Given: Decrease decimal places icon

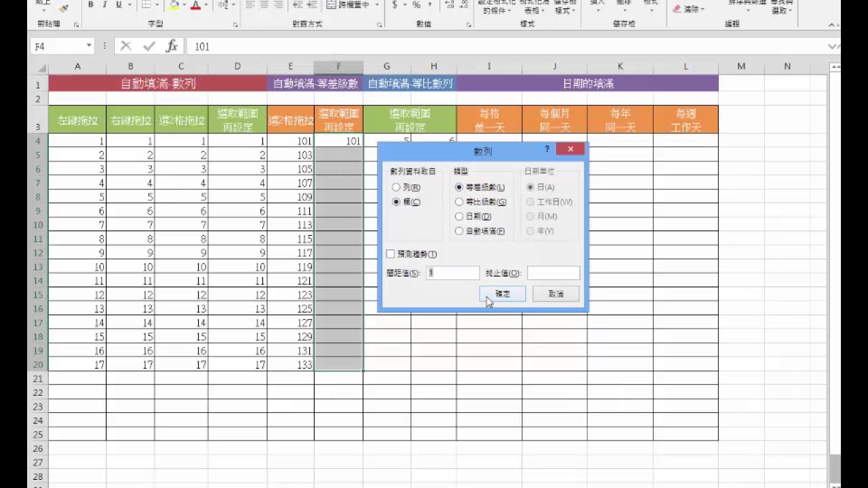Looking at the screenshot, I should tap(464, 5).
